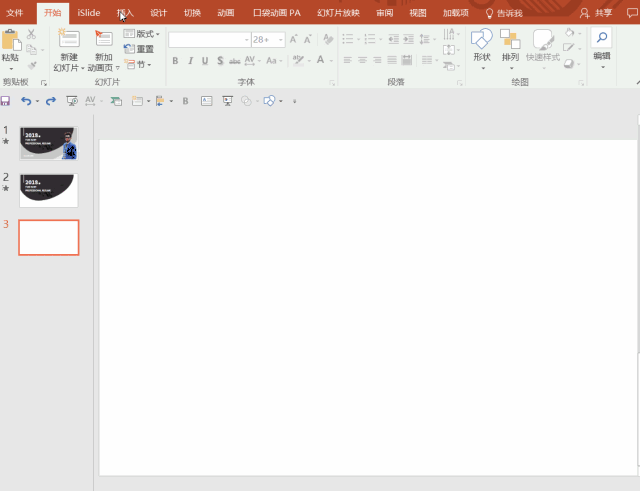
Task: Click the Copy icon
Action: point(31,49)
